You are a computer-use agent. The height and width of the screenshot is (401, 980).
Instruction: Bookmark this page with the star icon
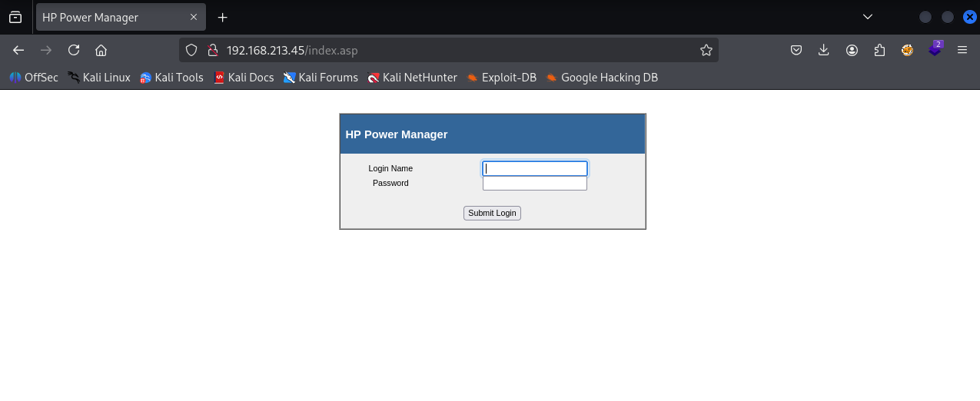pyautogui.click(x=706, y=50)
